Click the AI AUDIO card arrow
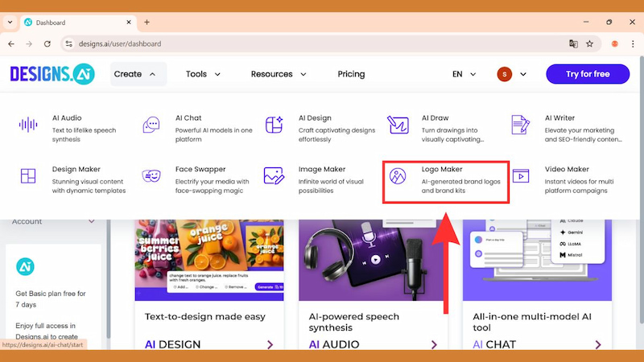Viewport: 644px width, 362px height. click(x=434, y=345)
